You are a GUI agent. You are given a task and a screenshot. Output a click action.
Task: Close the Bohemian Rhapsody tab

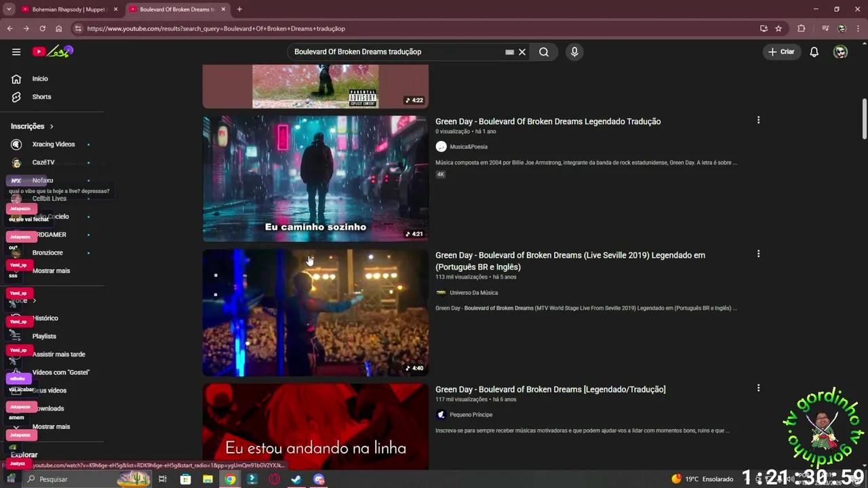pos(115,9)
